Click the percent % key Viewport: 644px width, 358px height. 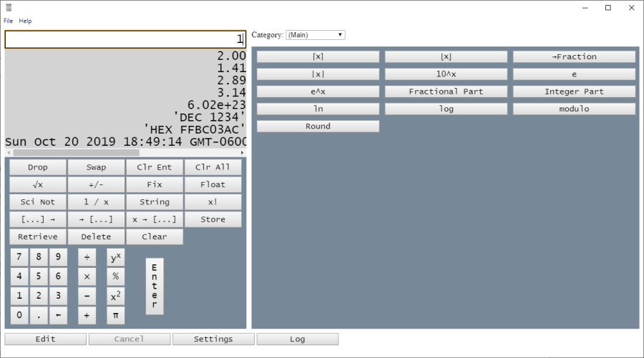click(116, 277)
